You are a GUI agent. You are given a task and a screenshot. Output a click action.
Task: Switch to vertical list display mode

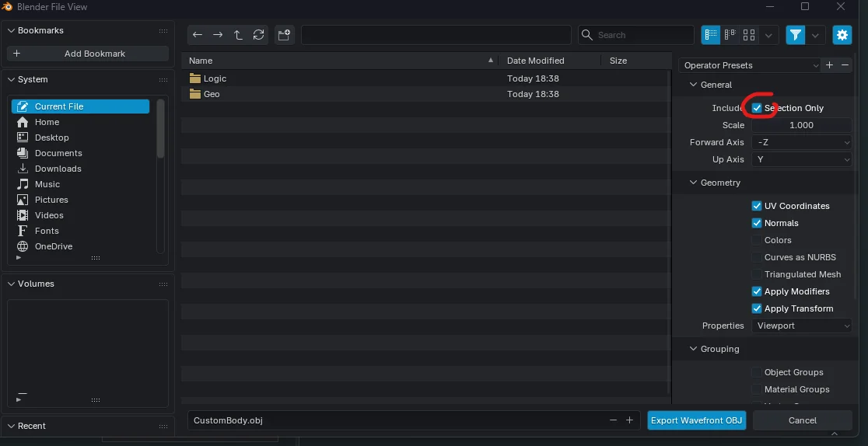(711, 35)
